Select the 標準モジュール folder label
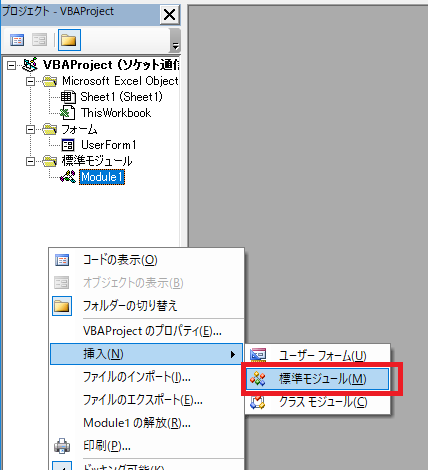The image size is (428, 470). click(97, 161)
